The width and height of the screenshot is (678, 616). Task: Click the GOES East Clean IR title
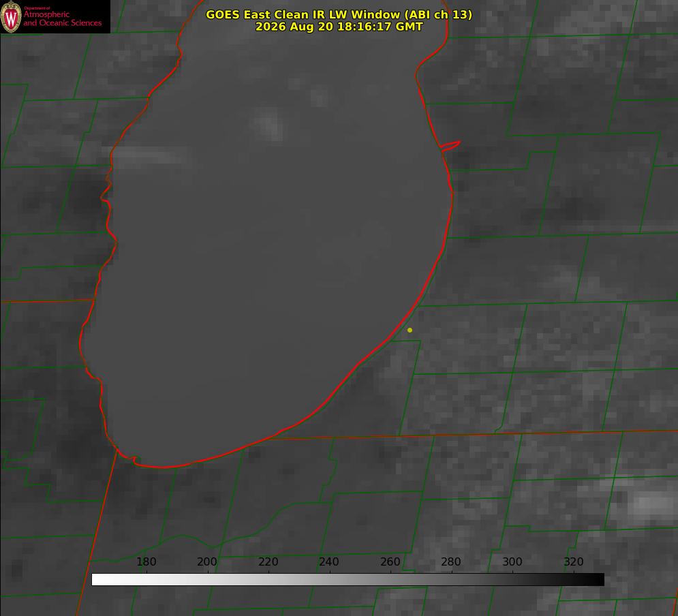(x=339, y=14)
